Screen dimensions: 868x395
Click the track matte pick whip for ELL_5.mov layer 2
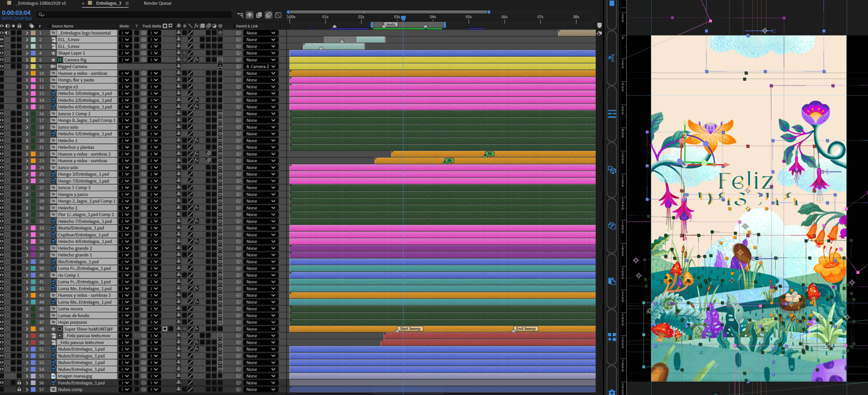click(x=143, y=39)
